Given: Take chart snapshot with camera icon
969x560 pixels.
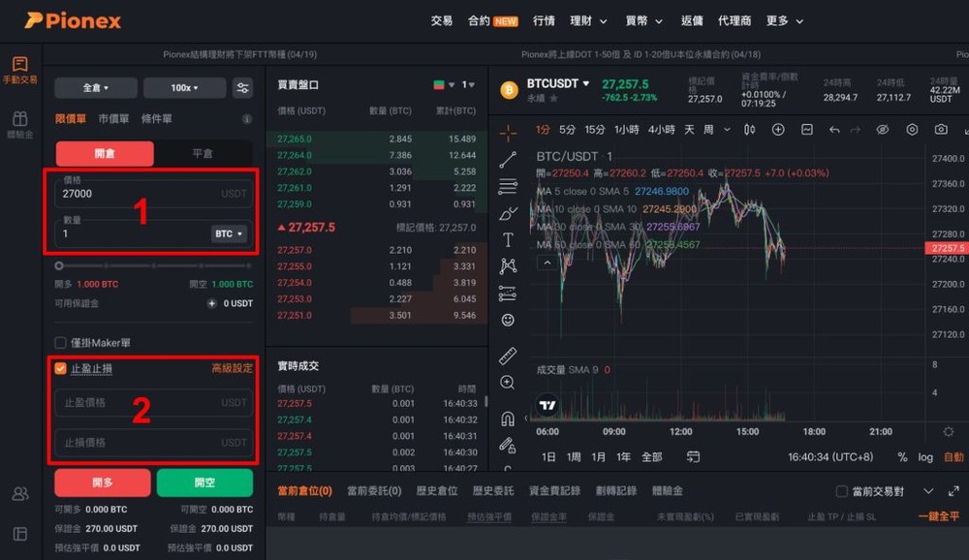Looking at the screenshot, I should pos(941,129).
